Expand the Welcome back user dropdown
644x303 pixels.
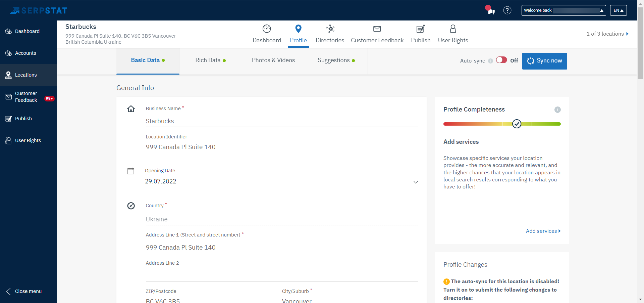563,10
